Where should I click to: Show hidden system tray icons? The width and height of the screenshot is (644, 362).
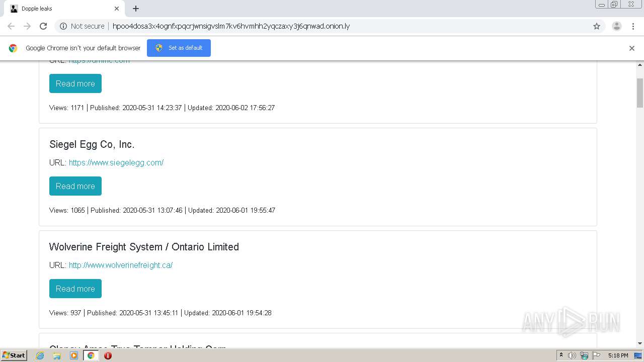[561, 355]
